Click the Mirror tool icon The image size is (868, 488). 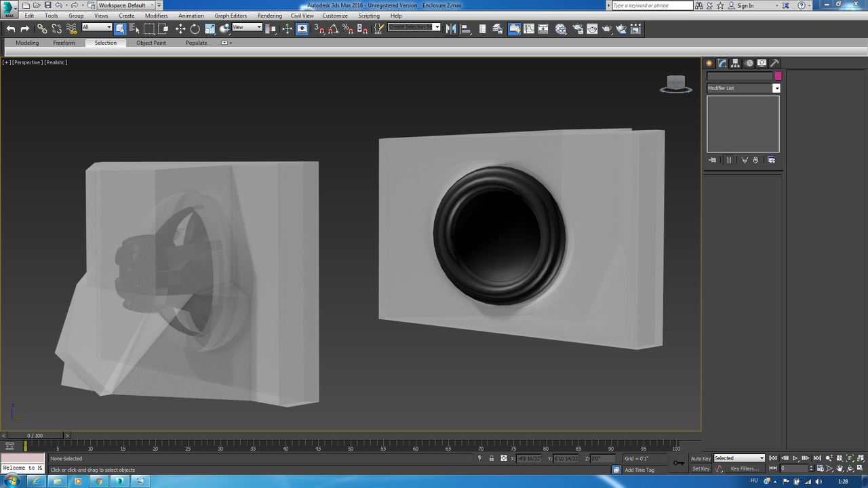point(451,28)
